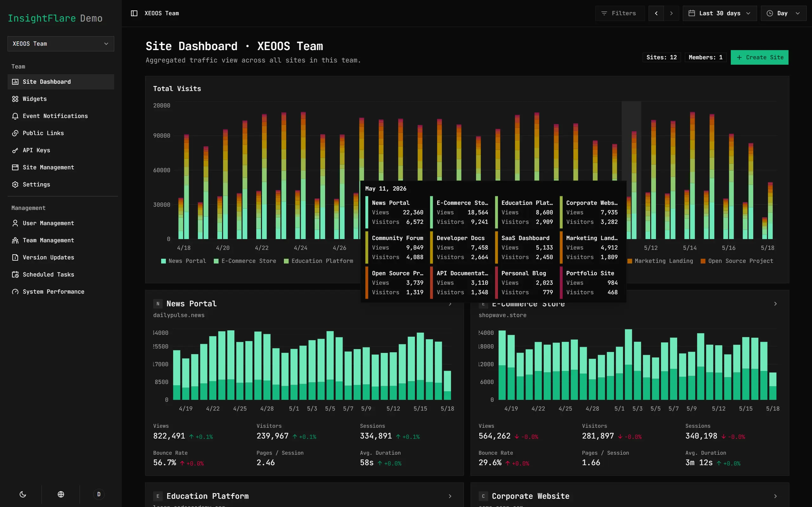
Task: Open System Performance page
Action: (61, 292)
